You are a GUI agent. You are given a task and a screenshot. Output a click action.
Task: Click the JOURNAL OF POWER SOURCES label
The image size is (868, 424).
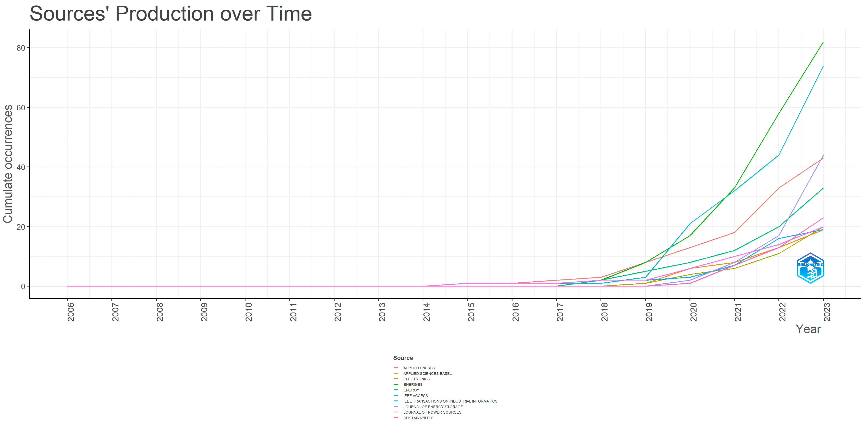click(x=432, y=412)
